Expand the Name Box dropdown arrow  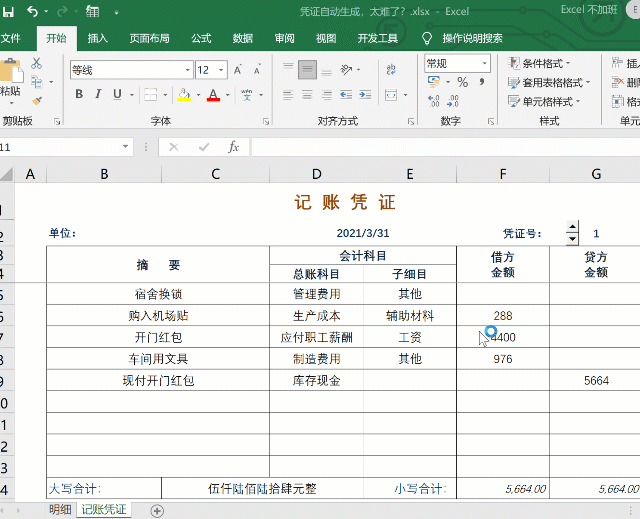click(x=125, y=146)
